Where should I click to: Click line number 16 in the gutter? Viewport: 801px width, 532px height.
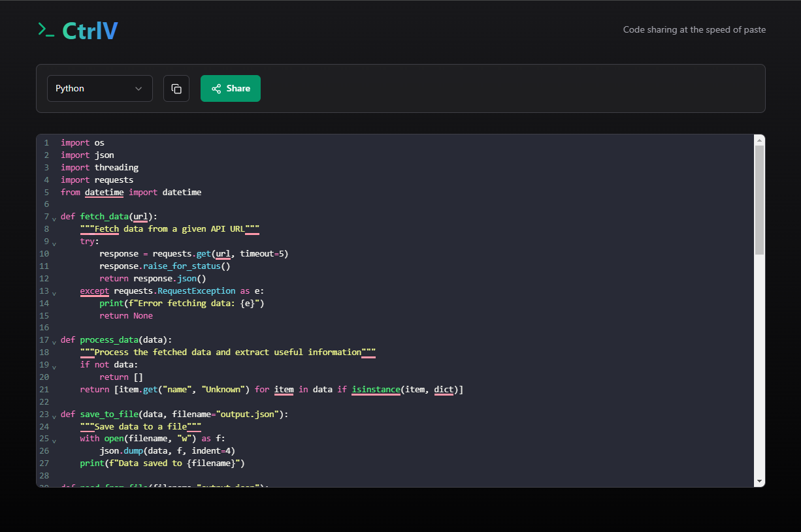click(x=44, y=328)
